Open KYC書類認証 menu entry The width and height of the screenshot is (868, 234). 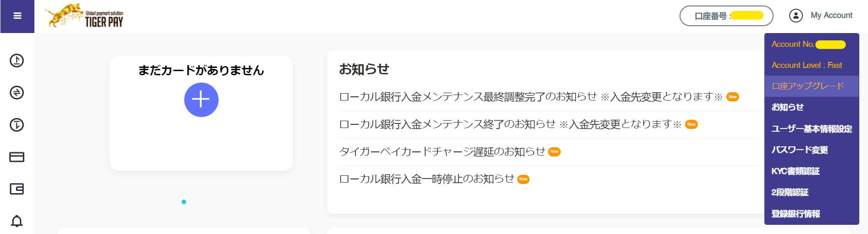point(795,171)
